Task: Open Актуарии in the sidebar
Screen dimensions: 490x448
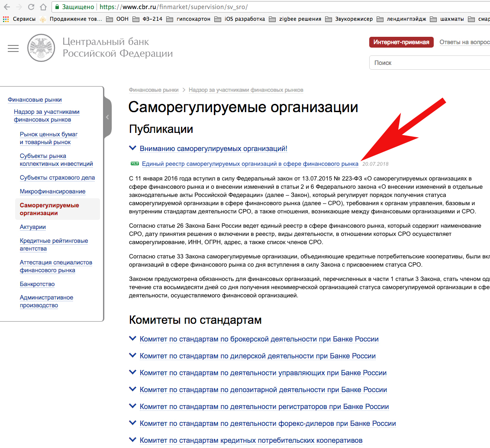Action: tap(33, 227)
